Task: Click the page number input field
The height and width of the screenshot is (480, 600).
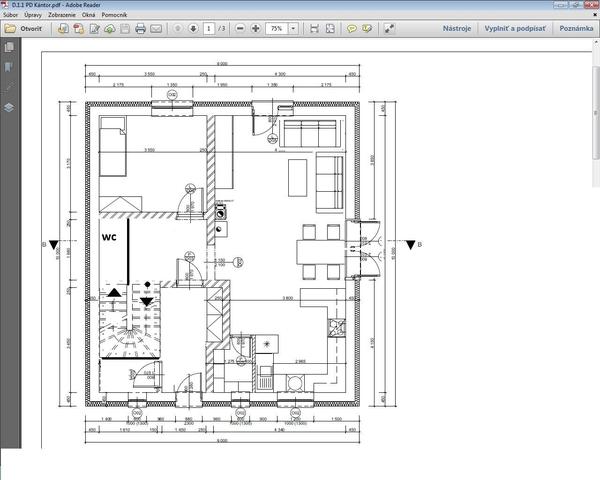Action: click(x=208, y=29)
